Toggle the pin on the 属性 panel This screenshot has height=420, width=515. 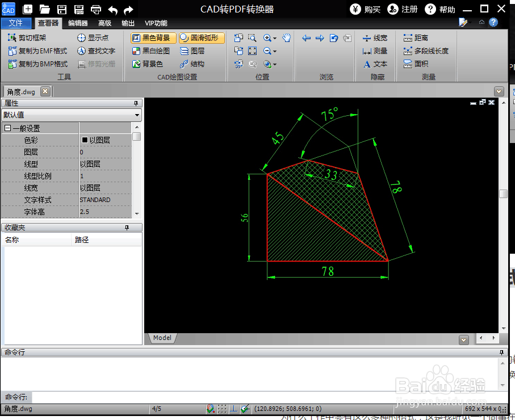(136, 103)
